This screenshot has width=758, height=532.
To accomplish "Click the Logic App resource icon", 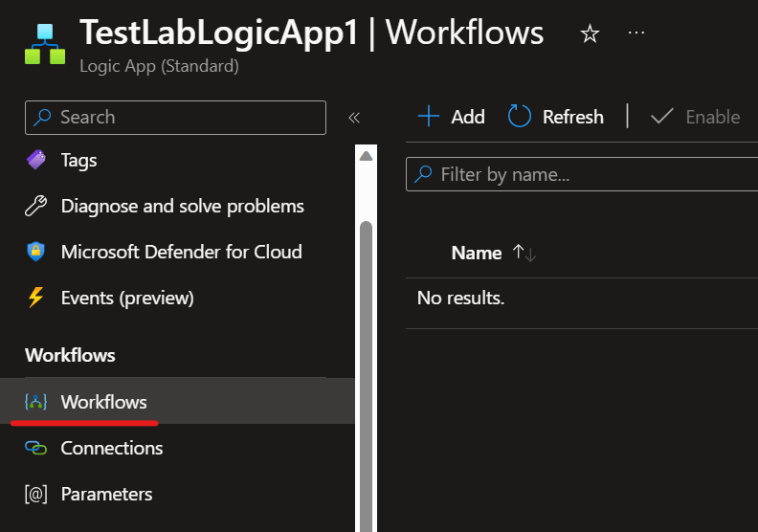I will pos(45,44).
